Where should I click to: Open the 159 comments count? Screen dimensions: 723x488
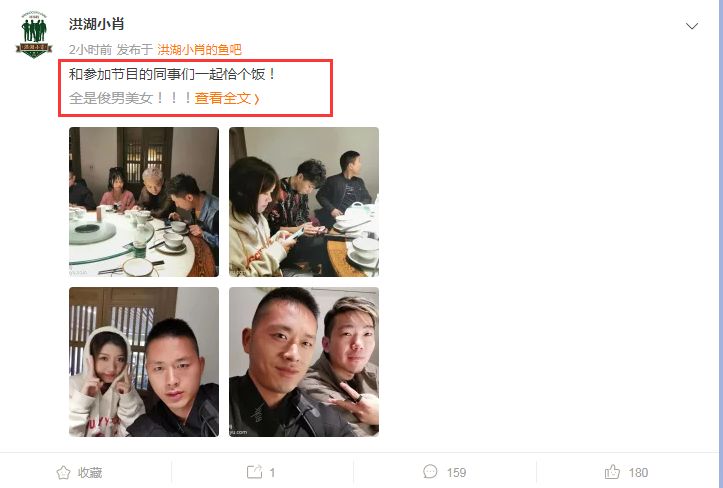pyautogui.click(x=456, y=473)
